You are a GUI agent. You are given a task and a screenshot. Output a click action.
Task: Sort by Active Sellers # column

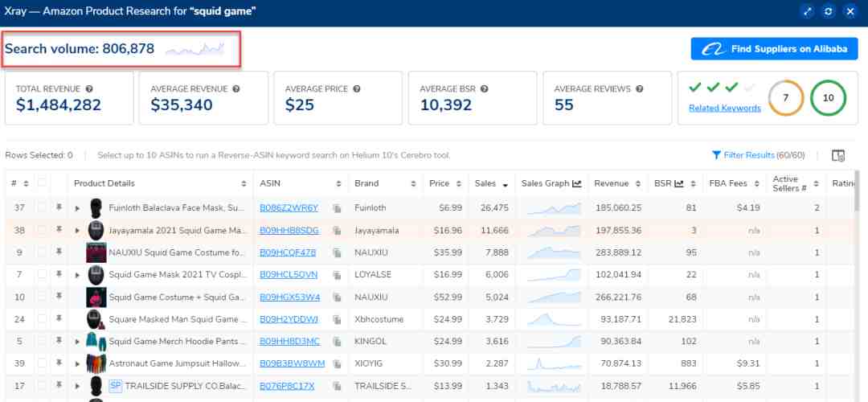816,183
